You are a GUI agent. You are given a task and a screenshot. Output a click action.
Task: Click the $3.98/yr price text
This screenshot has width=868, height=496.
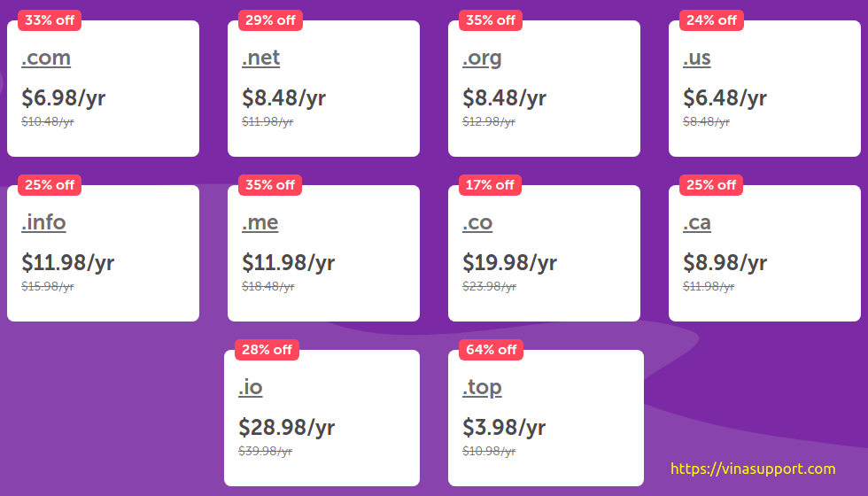[x=504, y=427]
